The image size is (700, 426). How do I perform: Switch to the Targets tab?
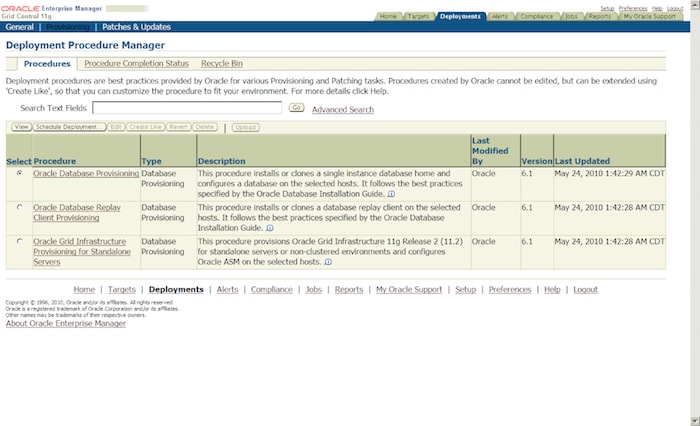[x=418, y=17]
